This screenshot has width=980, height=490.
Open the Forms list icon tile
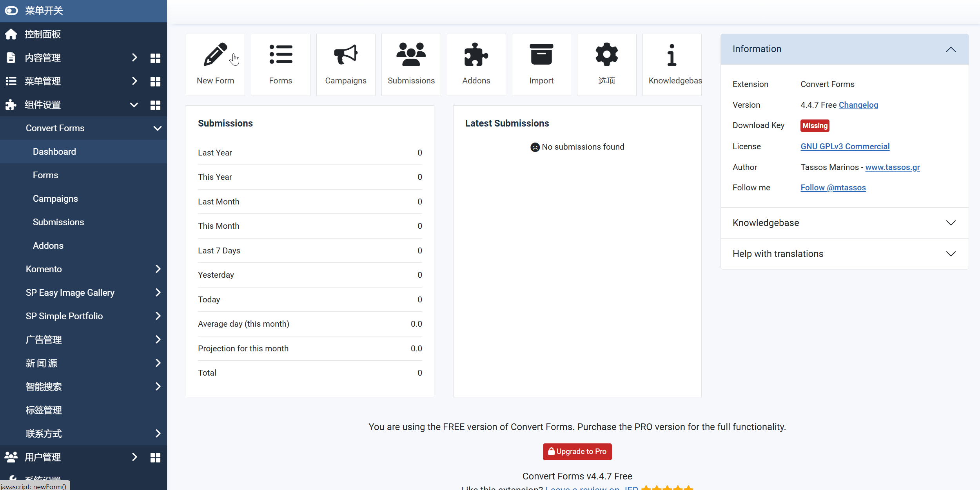coord(280,55)
